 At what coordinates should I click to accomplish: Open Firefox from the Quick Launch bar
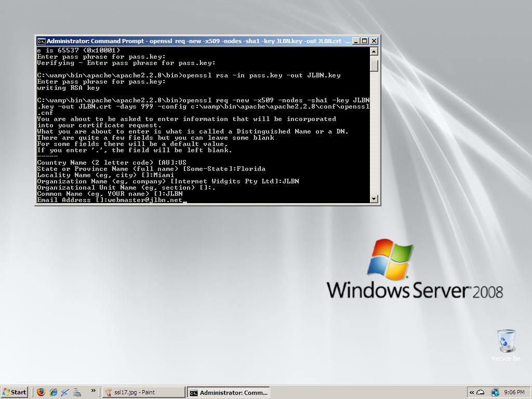41,392
